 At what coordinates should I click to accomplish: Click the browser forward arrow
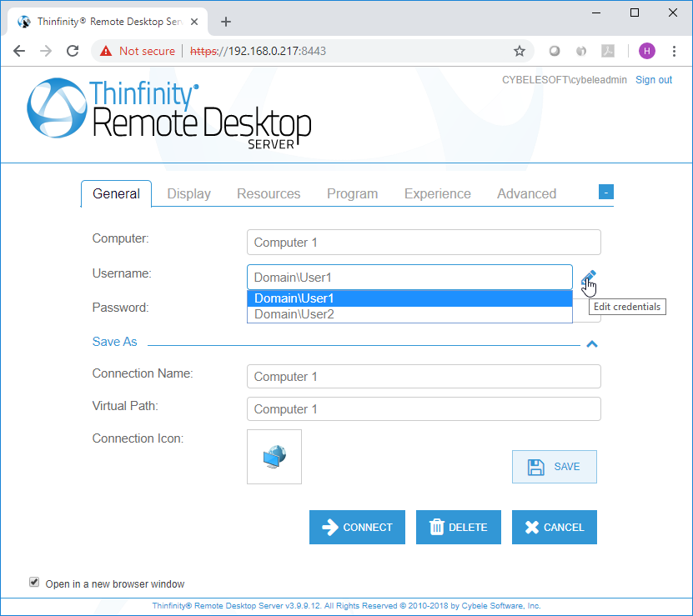46,51
